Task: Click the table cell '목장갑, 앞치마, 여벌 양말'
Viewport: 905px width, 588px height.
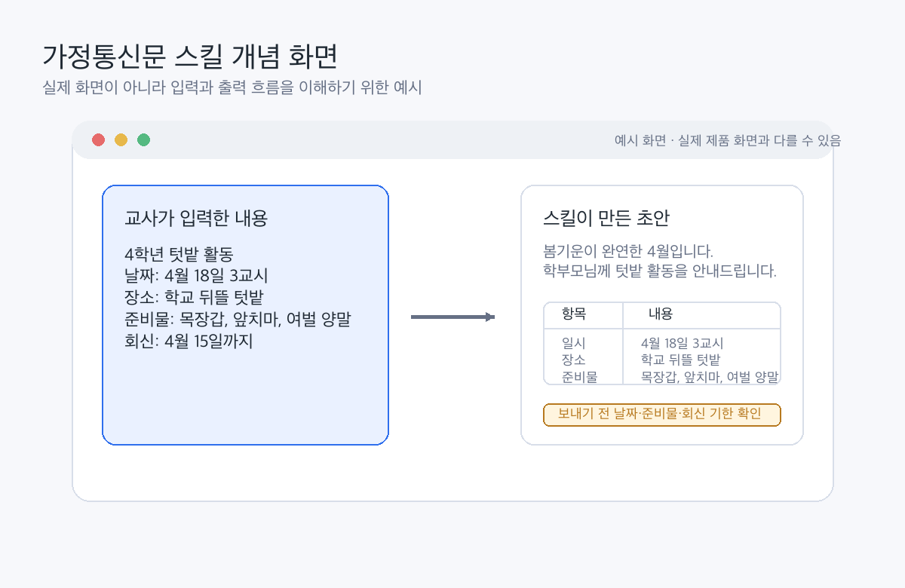Action: pos(710,377)
